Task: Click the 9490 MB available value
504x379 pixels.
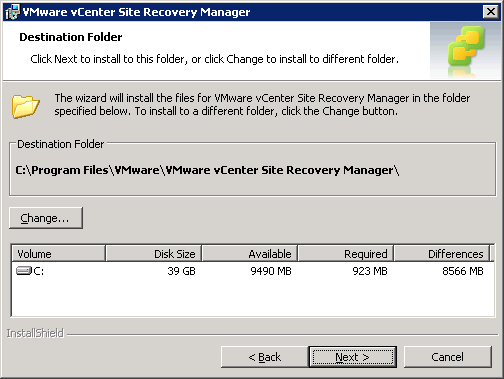Action: [x=271, y=271]
